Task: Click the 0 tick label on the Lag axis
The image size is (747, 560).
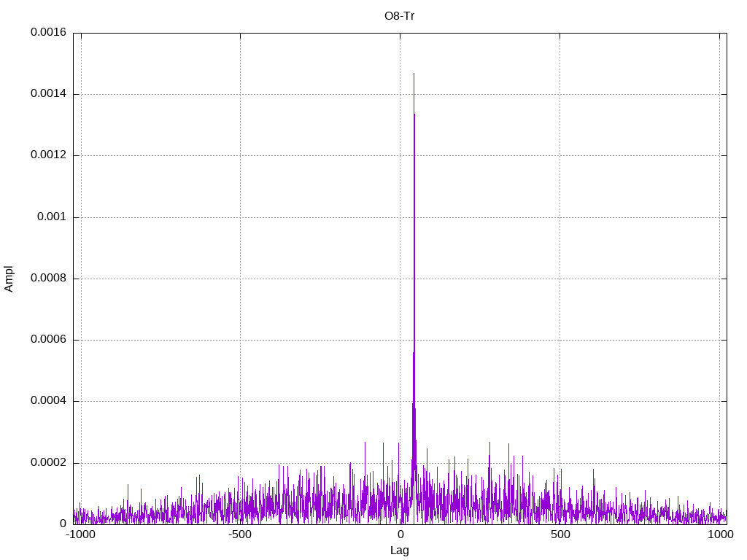Action: tap(400, 535)
